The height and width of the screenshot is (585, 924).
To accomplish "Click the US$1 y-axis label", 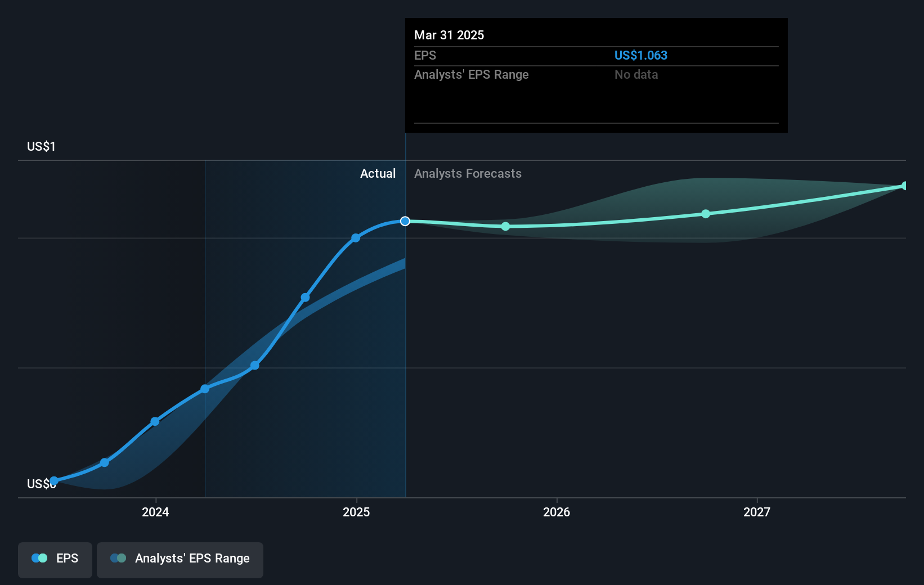I will pyautogui.click(x=41, y=146).
